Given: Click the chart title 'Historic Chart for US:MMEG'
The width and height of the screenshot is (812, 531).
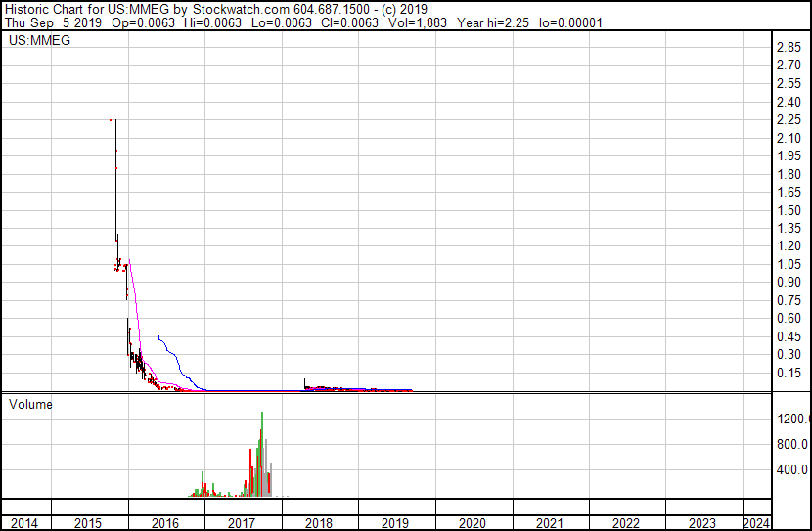Looking at the screenshot, I should pos(87,9).
